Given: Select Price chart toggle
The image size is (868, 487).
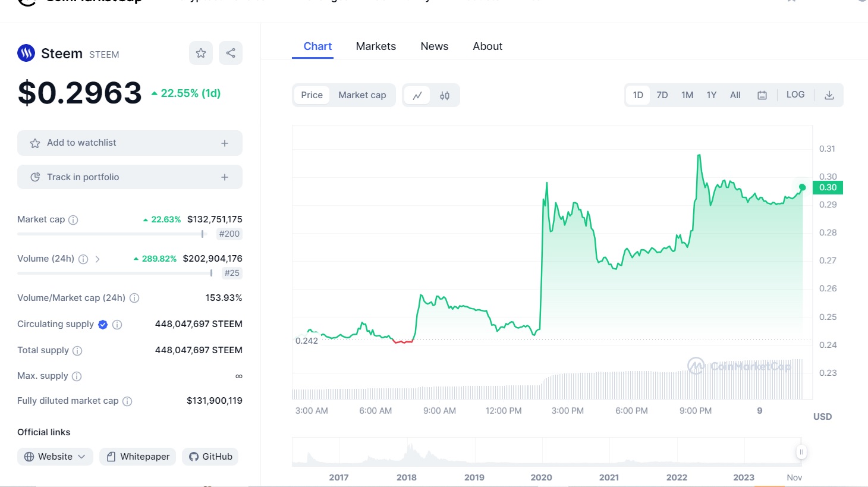Looking at the screenshot, I should (312, 95).
